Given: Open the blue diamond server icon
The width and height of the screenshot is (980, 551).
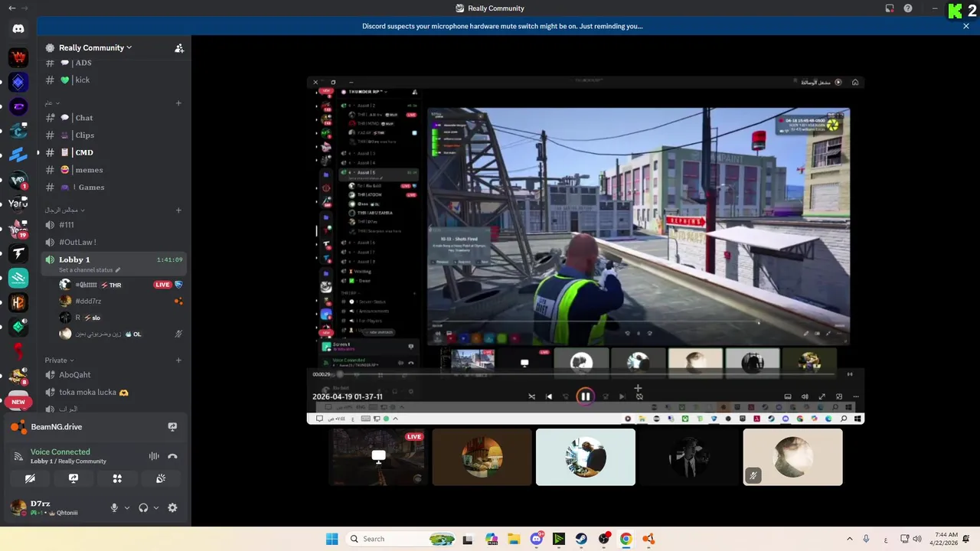Looking at the screenshot, I should click(x=18, y=82).
